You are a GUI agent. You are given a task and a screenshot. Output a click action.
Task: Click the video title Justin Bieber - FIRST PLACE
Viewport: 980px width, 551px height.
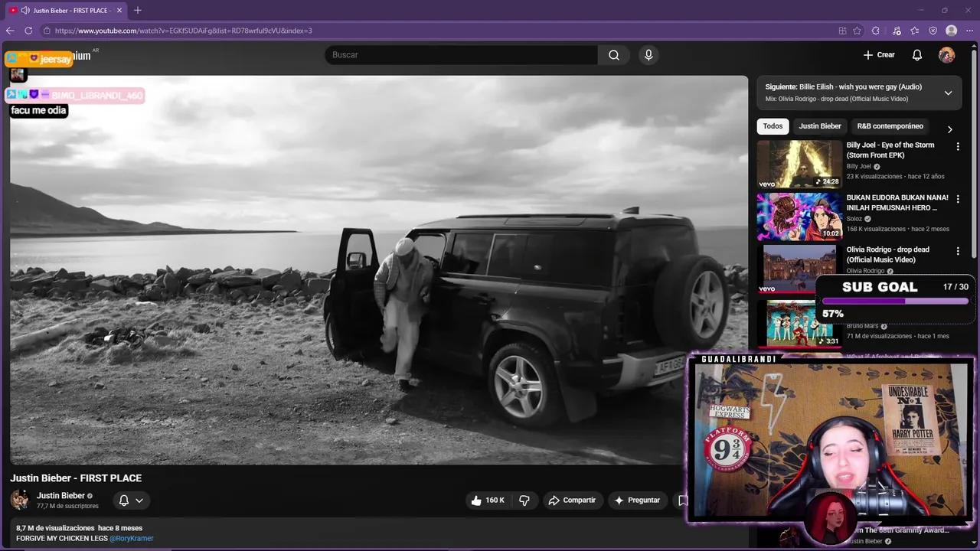click(76, 478)
